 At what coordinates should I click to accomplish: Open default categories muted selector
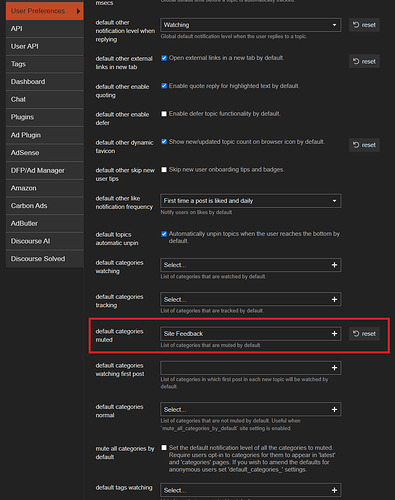tap(251, 334)
